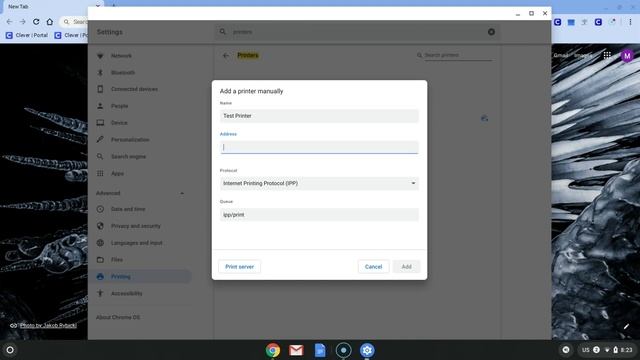The width and height of the screenshot is (640, 360).
Task: Select People in the Settings sidebar
Action: tap(120, 106)
